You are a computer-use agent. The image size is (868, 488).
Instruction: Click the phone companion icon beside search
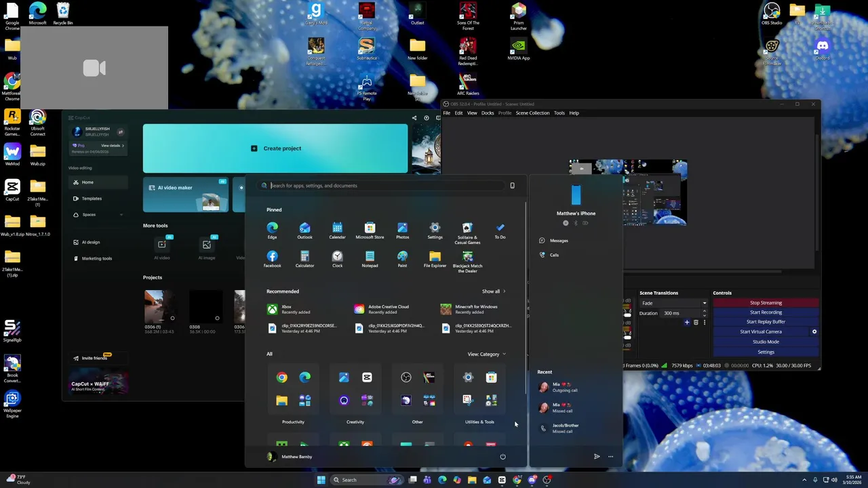point(512,186)
